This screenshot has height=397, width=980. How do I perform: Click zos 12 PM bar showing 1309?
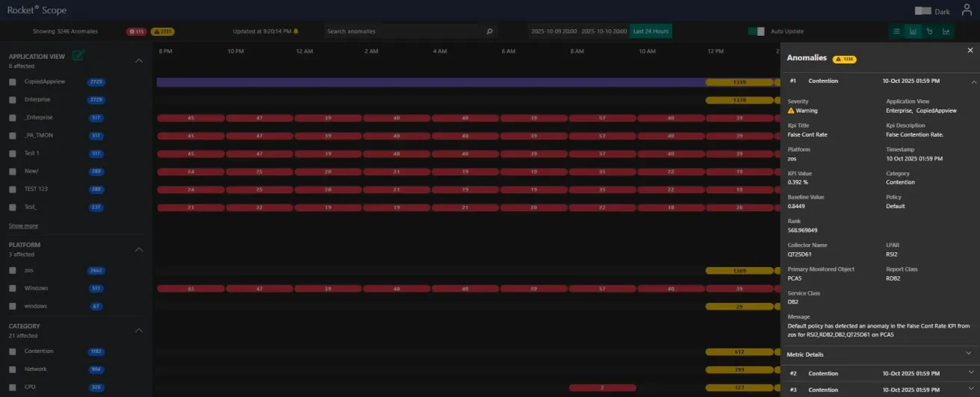click(739, 270)
